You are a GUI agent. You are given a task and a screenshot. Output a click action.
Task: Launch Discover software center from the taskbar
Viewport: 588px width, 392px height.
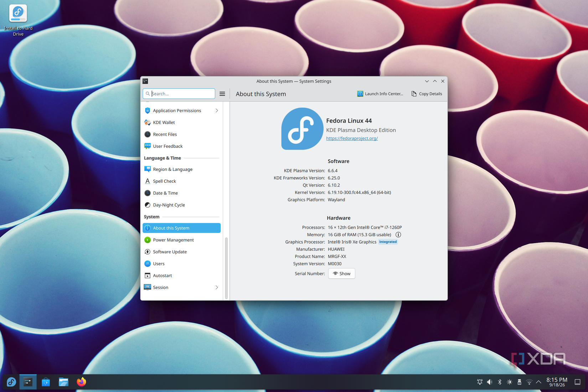[x=46, y=382]
